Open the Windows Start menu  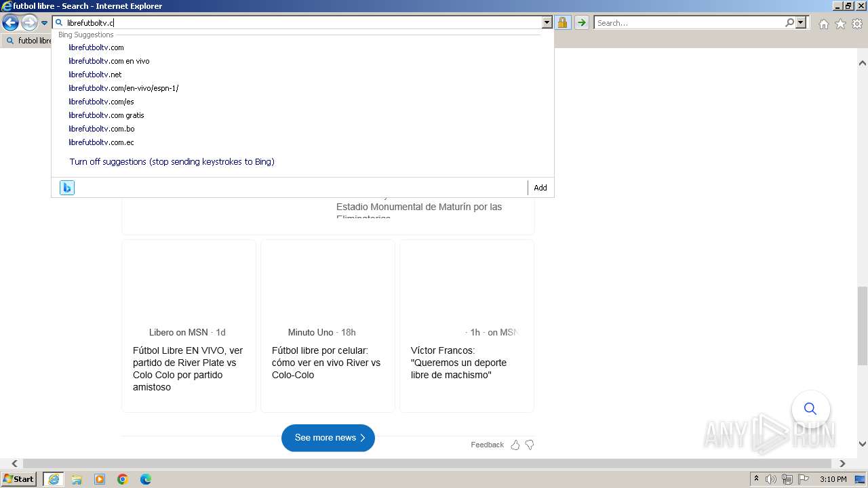coord(18,479)
